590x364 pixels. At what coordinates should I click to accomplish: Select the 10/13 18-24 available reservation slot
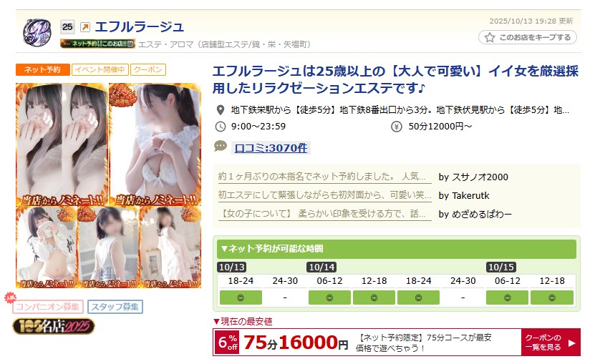tap(241, 297)
